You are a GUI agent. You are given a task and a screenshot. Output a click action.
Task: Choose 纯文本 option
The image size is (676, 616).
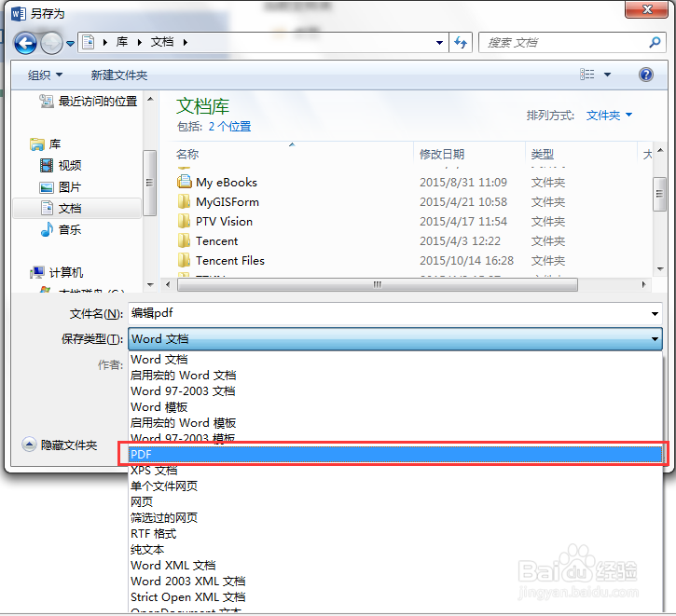(x=395, y=549)
